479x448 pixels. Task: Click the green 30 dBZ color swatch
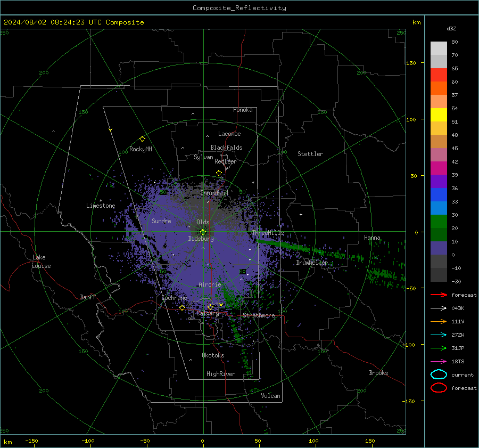[x=439, y=221]
